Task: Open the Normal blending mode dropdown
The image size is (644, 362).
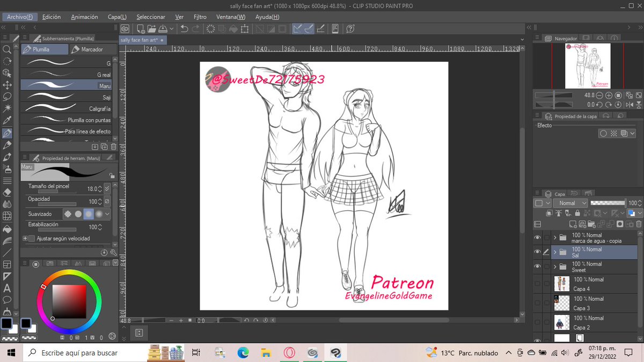Action: pyautogui.click(x=569, y=203)
